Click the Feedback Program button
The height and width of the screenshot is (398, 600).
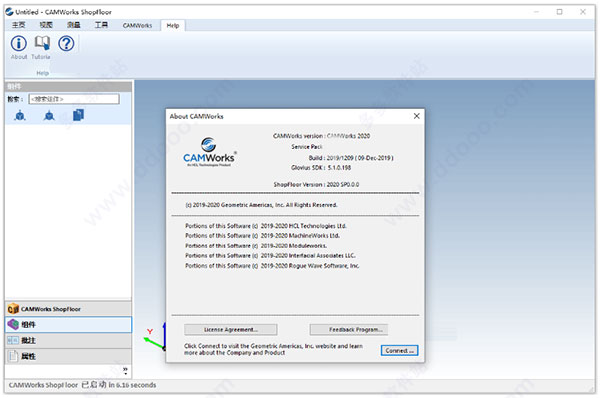[349, 329]
